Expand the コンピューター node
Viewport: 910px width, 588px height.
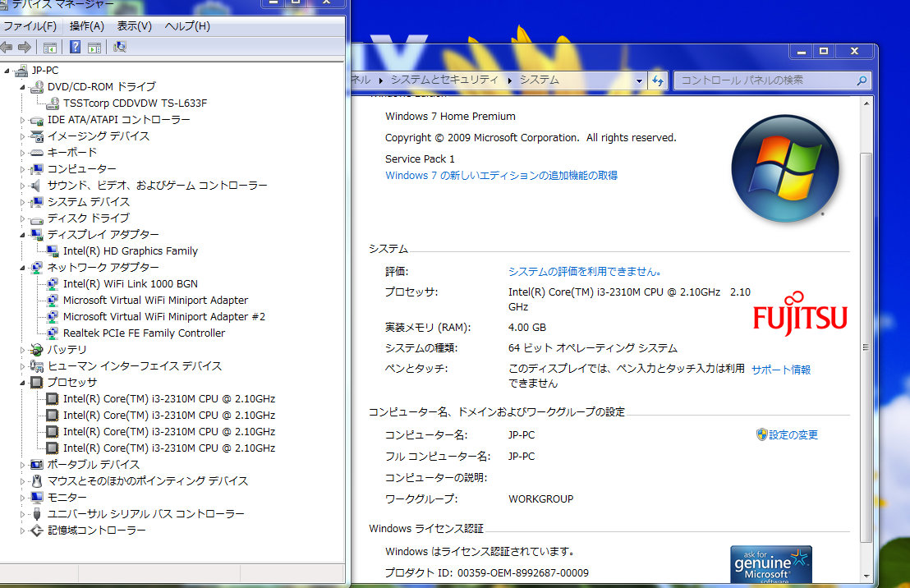pyautogui.click(x=23, y=169)
